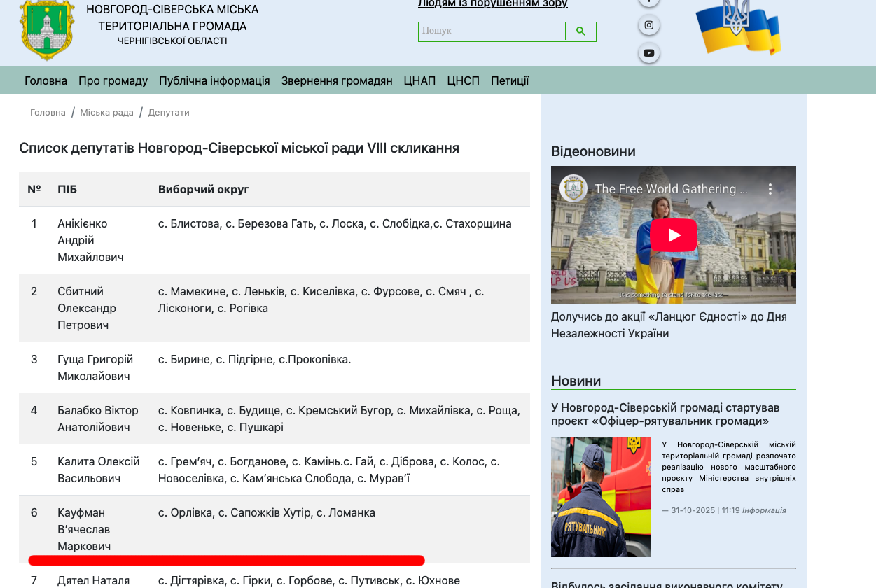Viewport: 876px width, 588px height.
Task: Open the Офіцер-рятувальник громади news headline
Action: 665,414
